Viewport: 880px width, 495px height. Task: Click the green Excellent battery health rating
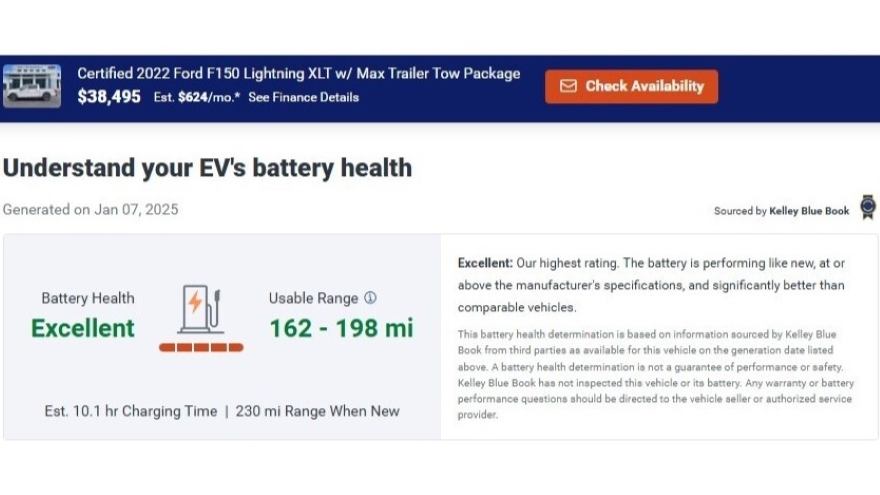pos(83,328)
